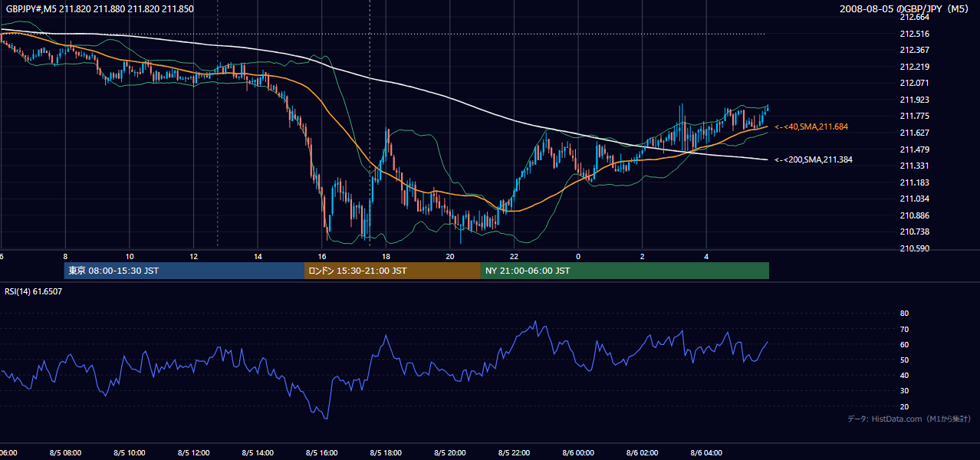Image resolution: width=980 pixels, height=460 pixels.
Task: Click the 8/5 10:00 bottom time label
Action: point(130,452)
